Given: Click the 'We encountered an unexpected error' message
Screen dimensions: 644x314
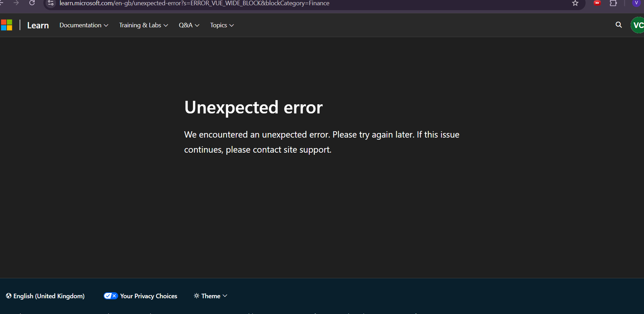Looking at the screenshot, I should [322, 142].
